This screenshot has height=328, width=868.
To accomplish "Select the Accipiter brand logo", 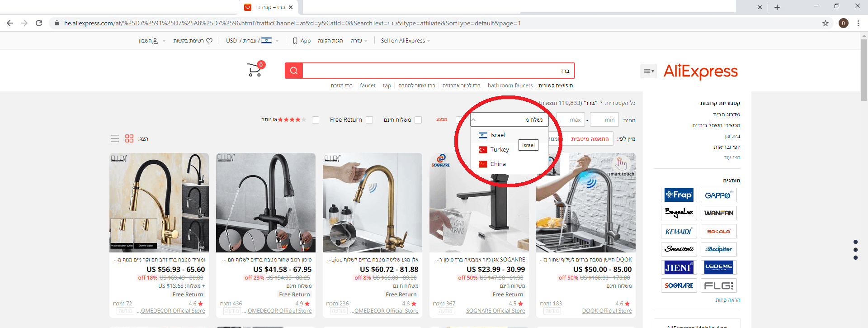I will [719, 249].
